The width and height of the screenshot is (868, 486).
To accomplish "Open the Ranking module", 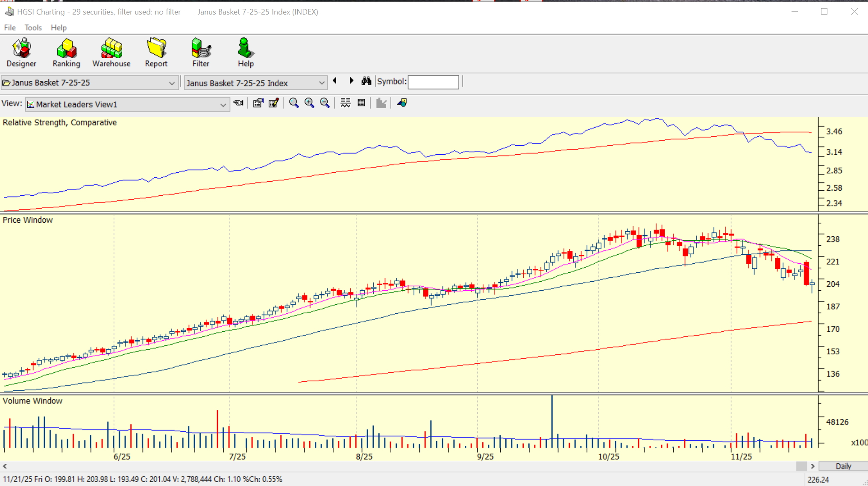I will point(66,53).
